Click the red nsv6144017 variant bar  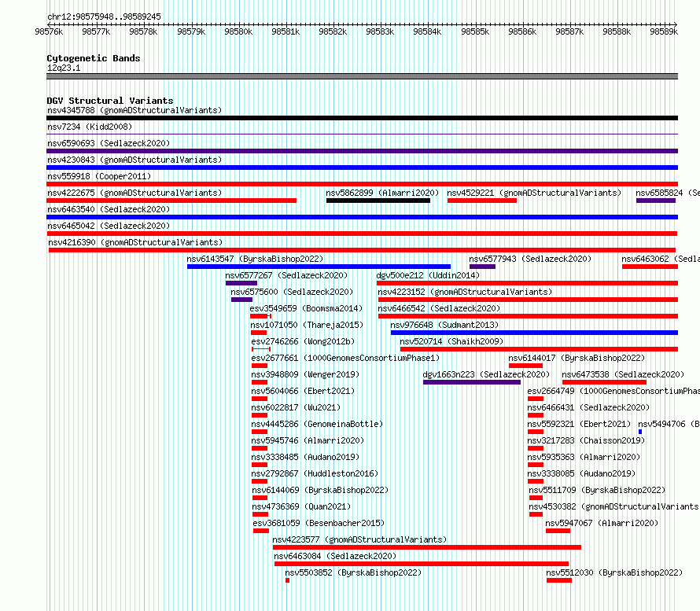(525, 366)
